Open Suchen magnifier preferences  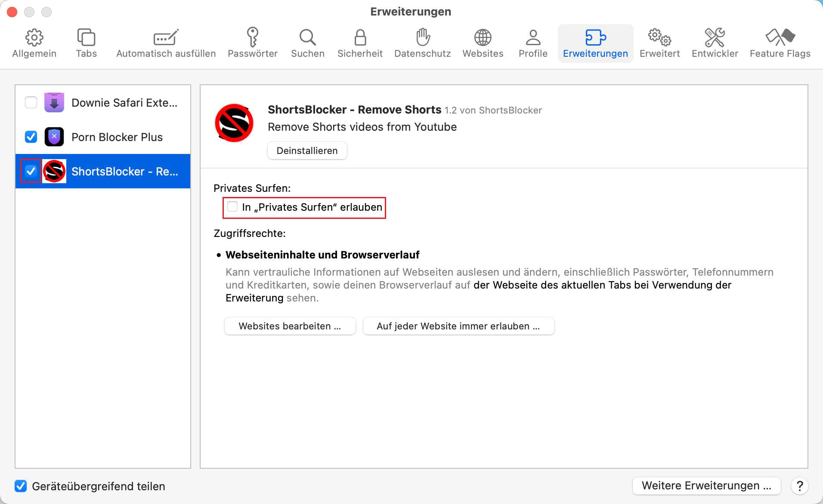pyautogui.click(x=307, y=43)
